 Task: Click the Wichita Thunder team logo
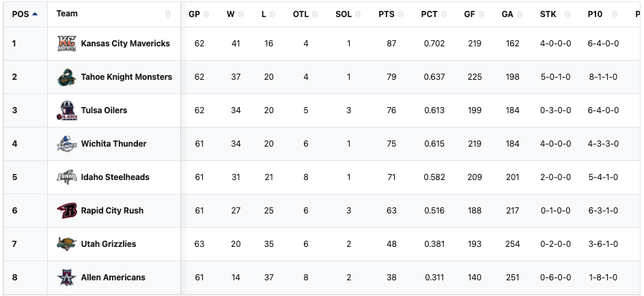pos(67,144)
